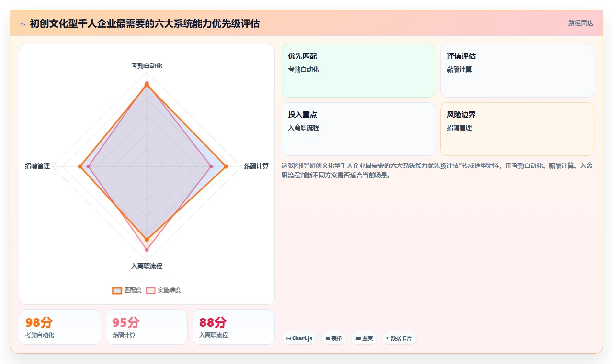Click the 实施难度 pink legend swatch
613x364 pixels.
[150, 290]
